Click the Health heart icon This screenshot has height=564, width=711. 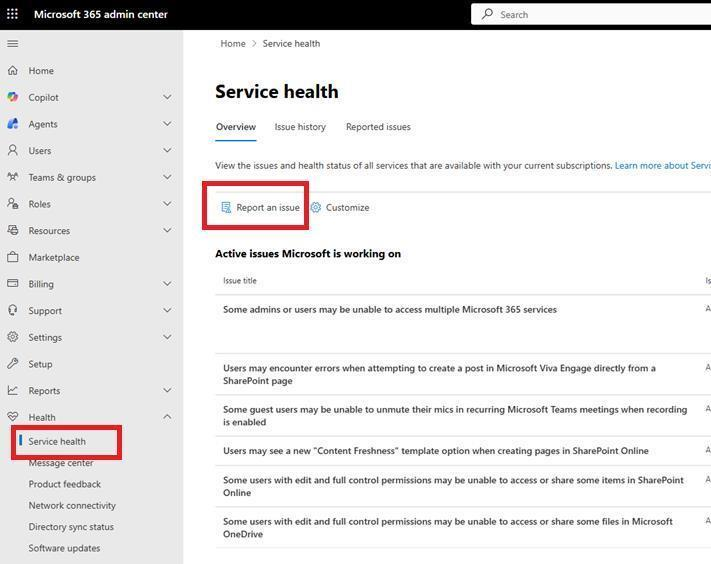click(13, 417)
